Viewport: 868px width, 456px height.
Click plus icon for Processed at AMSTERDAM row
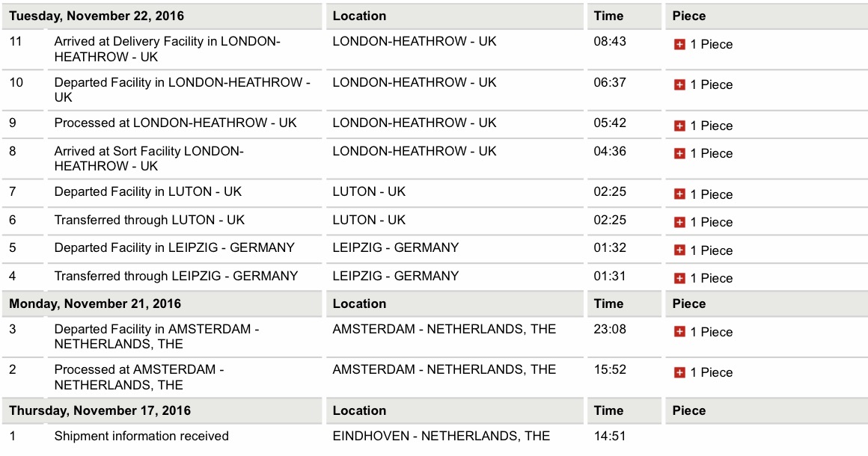point(679,372)
